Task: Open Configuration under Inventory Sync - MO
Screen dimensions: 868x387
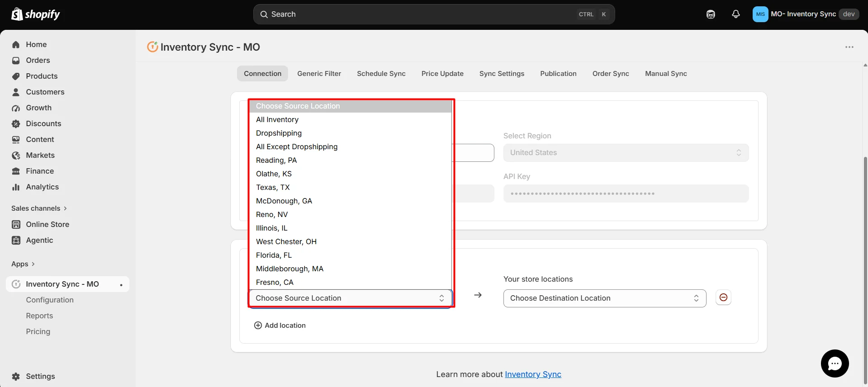Action: coord(50,300)
